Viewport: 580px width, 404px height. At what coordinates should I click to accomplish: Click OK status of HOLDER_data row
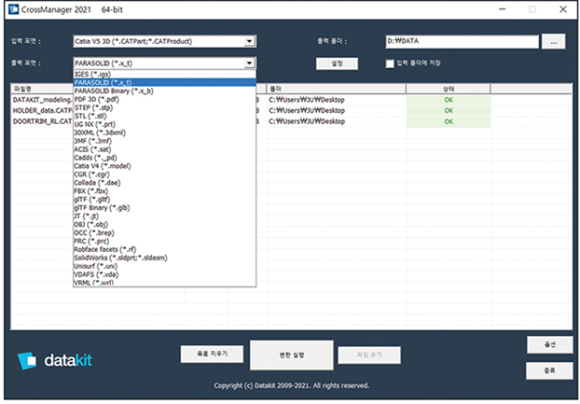(x=448, y=111)
